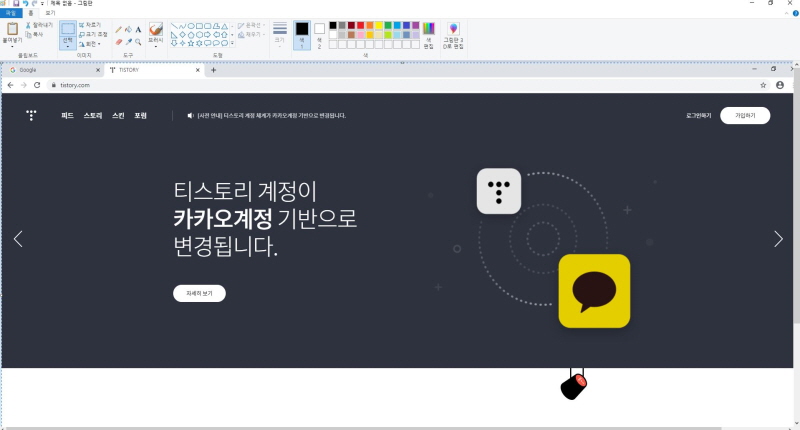Click the 붙여넣기 (Paste) clipboard icon
Viewport: 800px width, 430px height.
12,29
